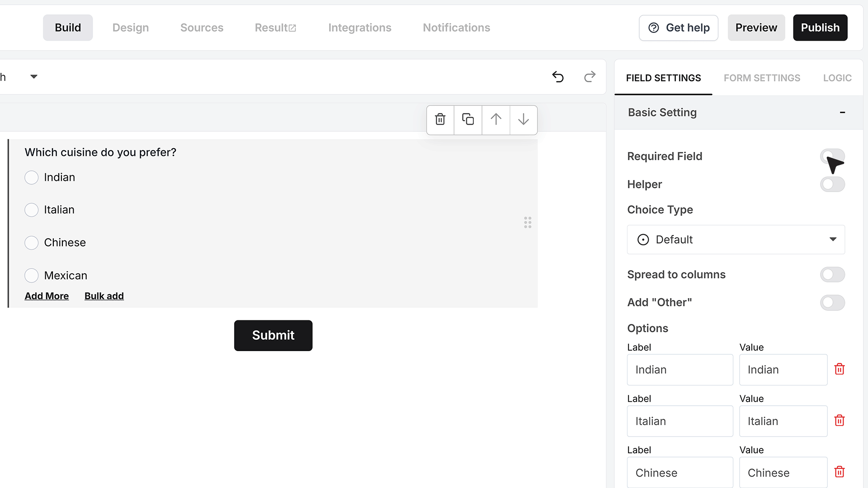Open the Design tab

[131, 28]
